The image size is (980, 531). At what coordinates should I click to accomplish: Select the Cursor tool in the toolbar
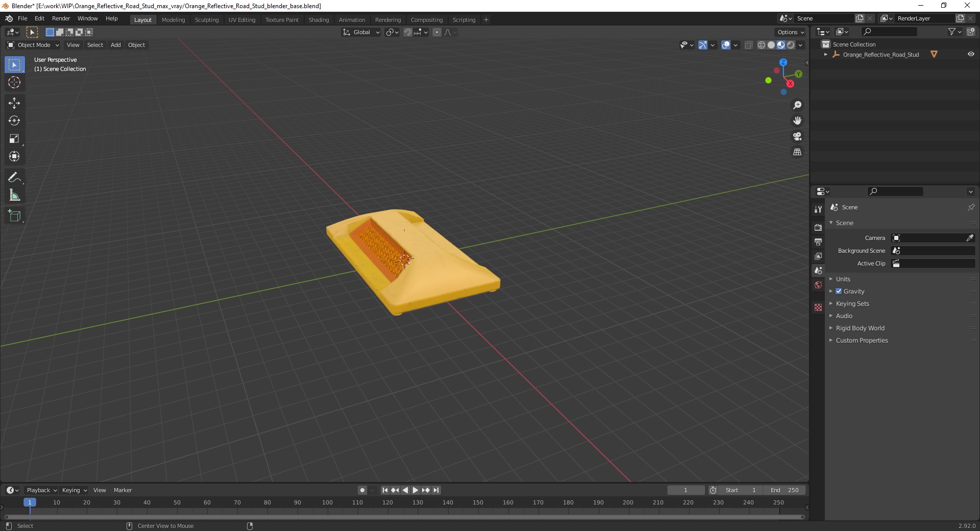click(14, 82)
